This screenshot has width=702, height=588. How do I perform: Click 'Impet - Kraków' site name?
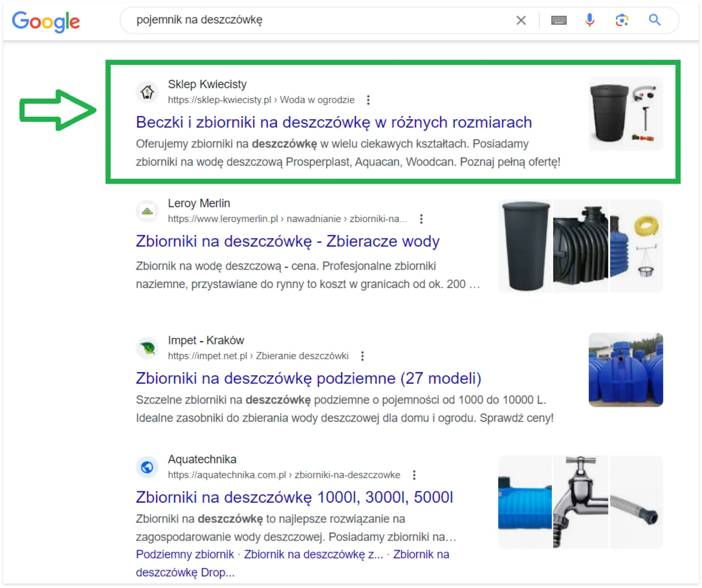(x=206, y=340)
